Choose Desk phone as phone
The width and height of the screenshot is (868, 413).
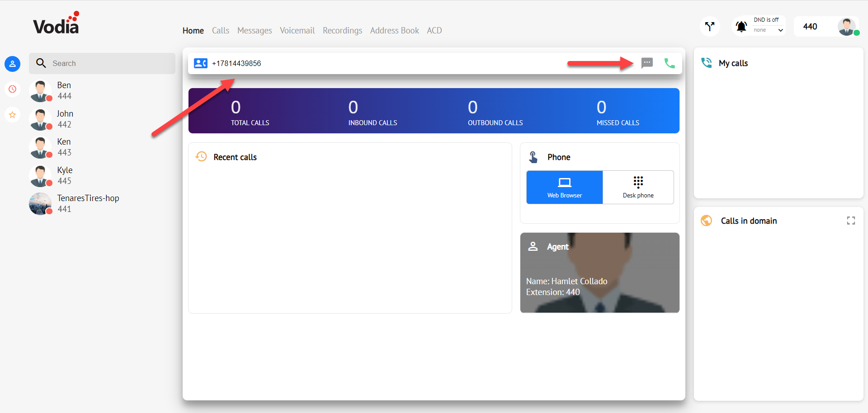[638, 187]
